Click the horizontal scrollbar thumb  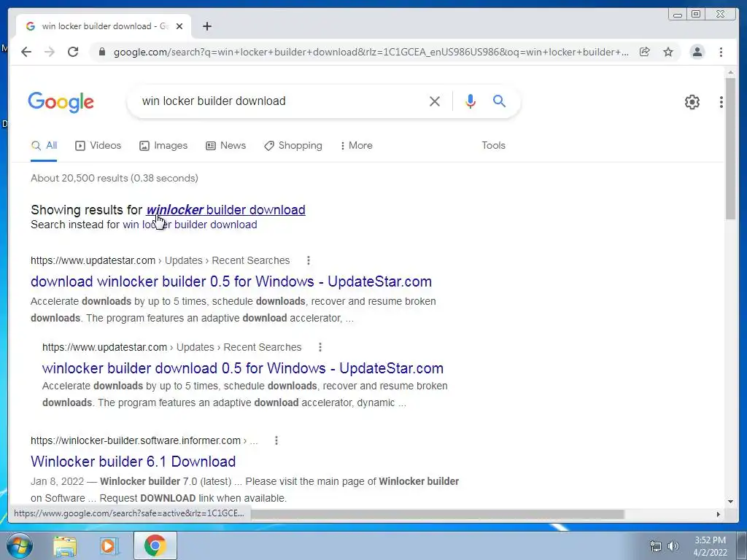tap(438, 514)
